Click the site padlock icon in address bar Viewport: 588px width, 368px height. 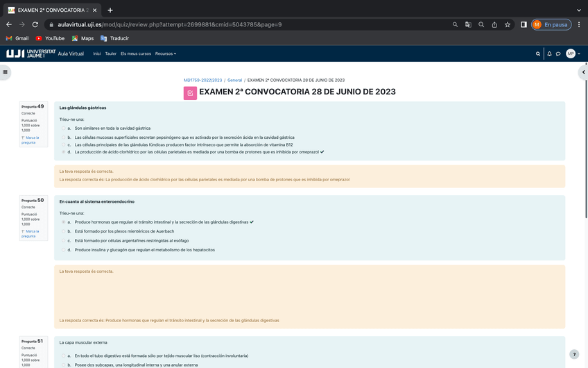pyautogui.click(x=51, y=24)
